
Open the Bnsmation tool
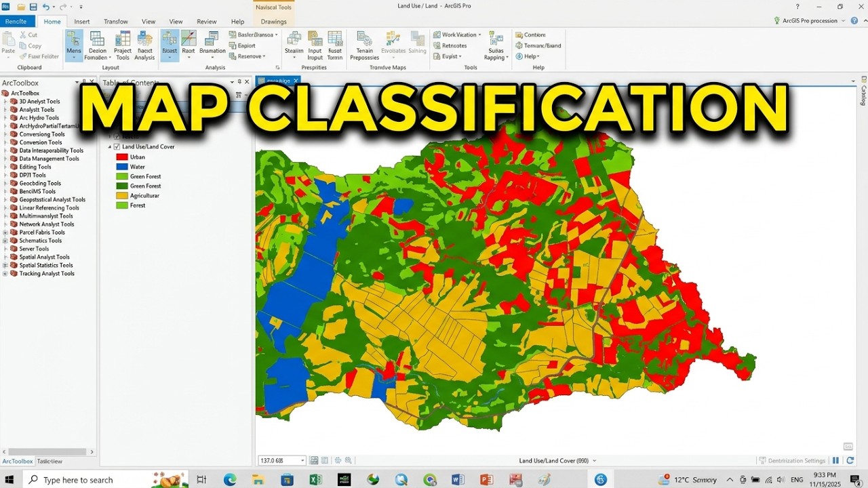212,45
